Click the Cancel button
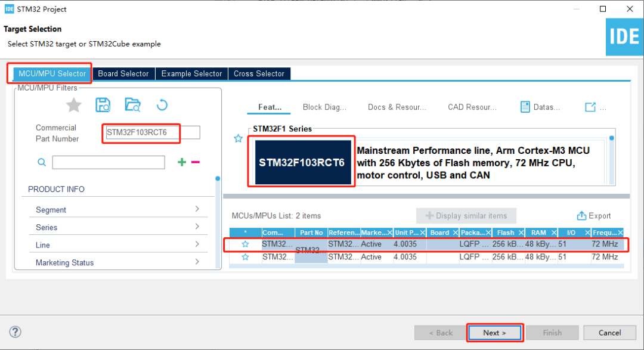The image size is (644, 350). click(x=609, y=333)
